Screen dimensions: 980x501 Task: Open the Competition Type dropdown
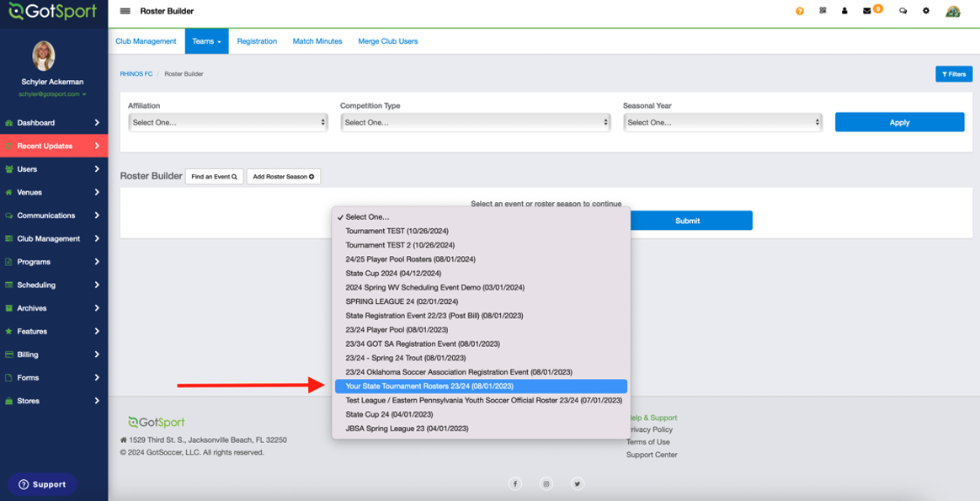[x=476, y=122]
